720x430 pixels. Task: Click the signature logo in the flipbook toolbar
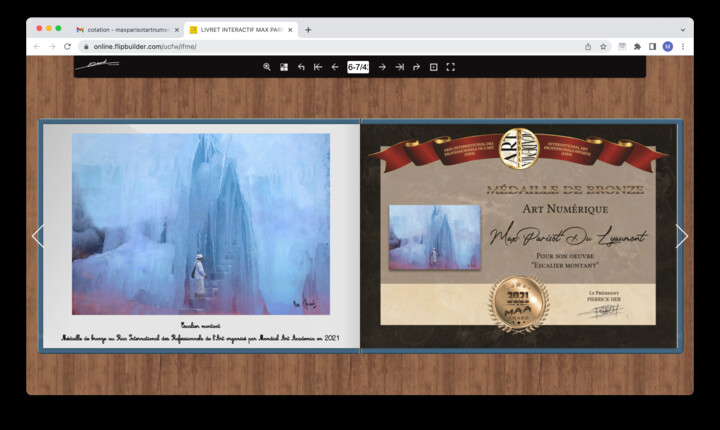point(97,65)
